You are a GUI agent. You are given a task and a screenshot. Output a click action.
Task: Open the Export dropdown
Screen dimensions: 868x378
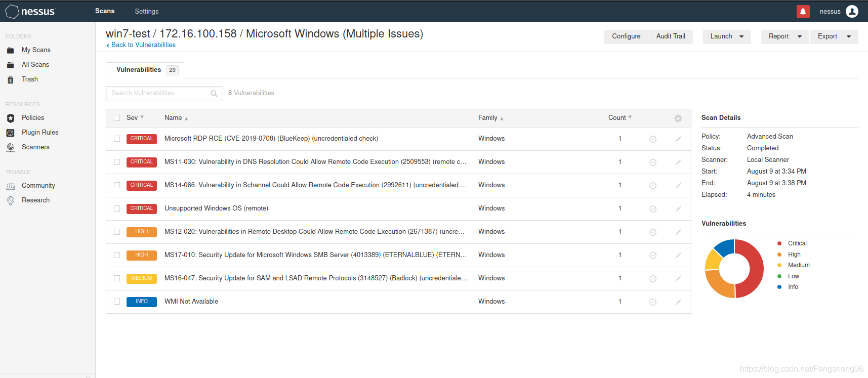tap(834, 36)
